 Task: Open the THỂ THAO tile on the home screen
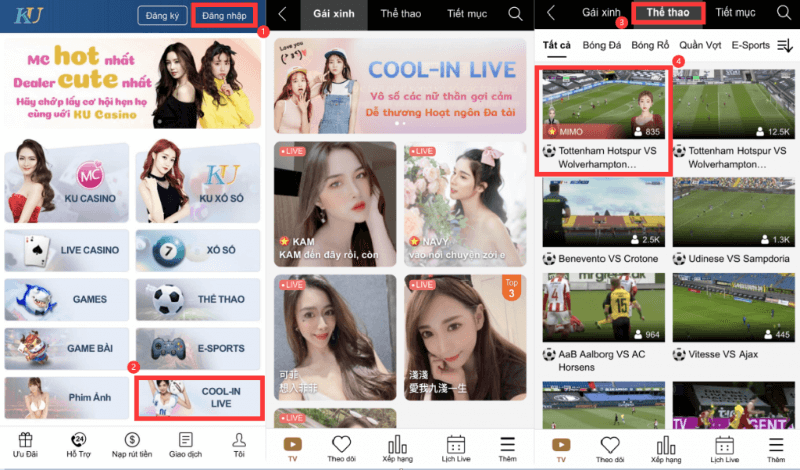[x=198, y=299]
